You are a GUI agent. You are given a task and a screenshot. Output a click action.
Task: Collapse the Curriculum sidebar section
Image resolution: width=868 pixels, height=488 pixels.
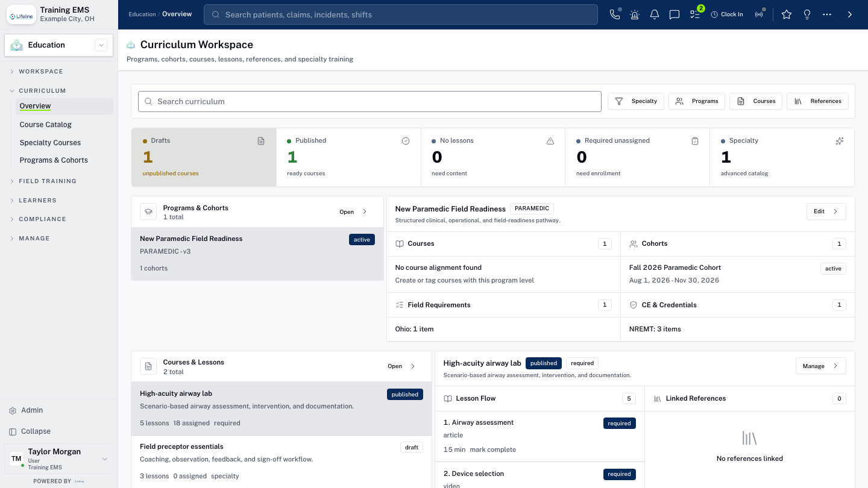tap(42, 90)
